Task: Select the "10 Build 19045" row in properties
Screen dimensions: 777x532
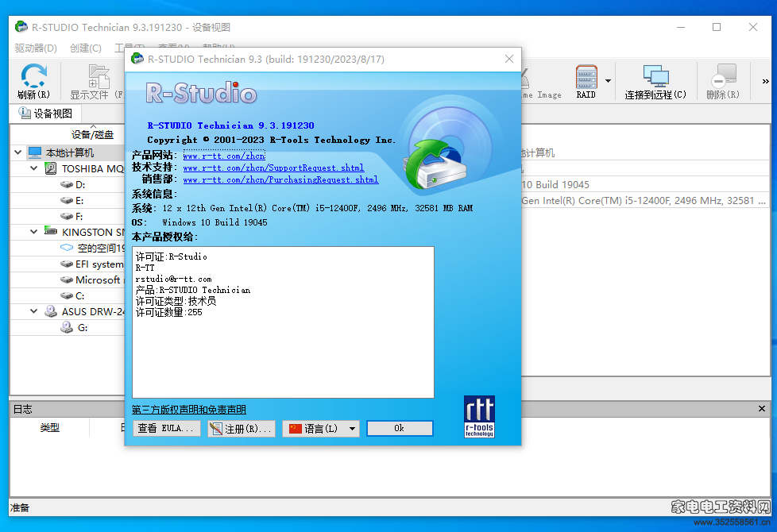Action: coord(645,185)
